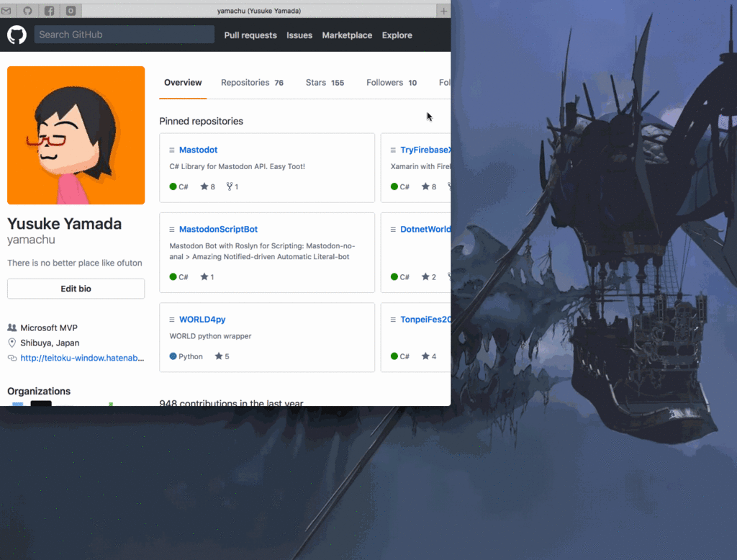The image size is (737, 560).
Task: Click the star count on TonpeiFes card
Action: point(429,356)
